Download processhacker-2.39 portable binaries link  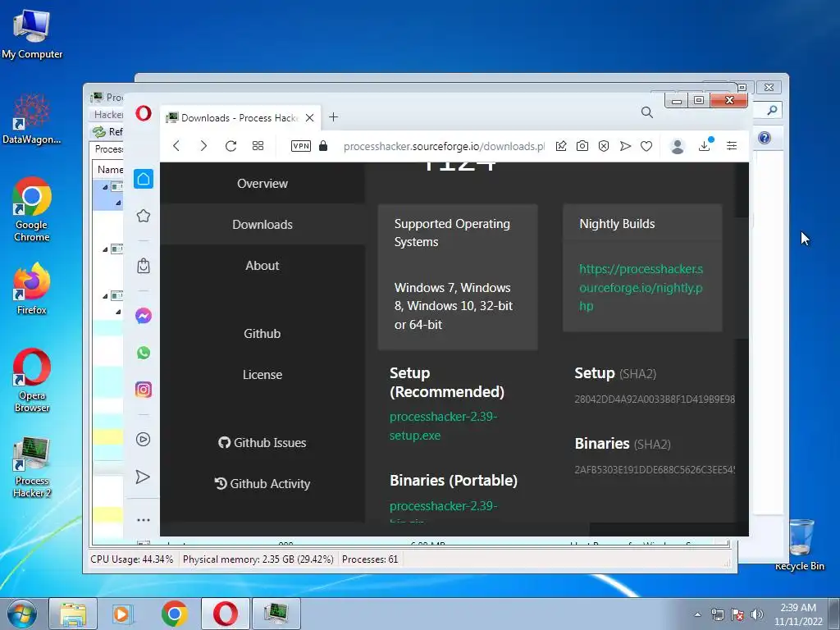click(443, 512)
